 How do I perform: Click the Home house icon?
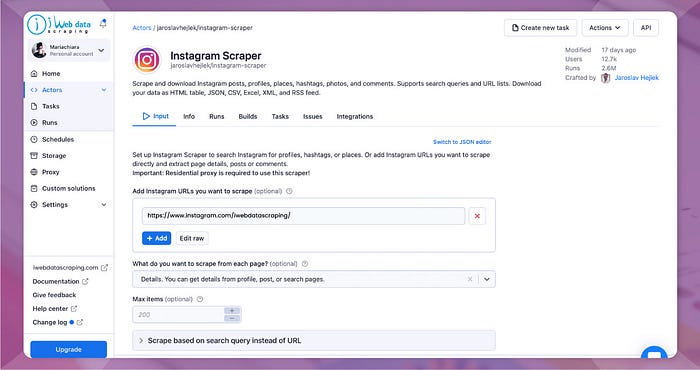[x=34, y=74]
